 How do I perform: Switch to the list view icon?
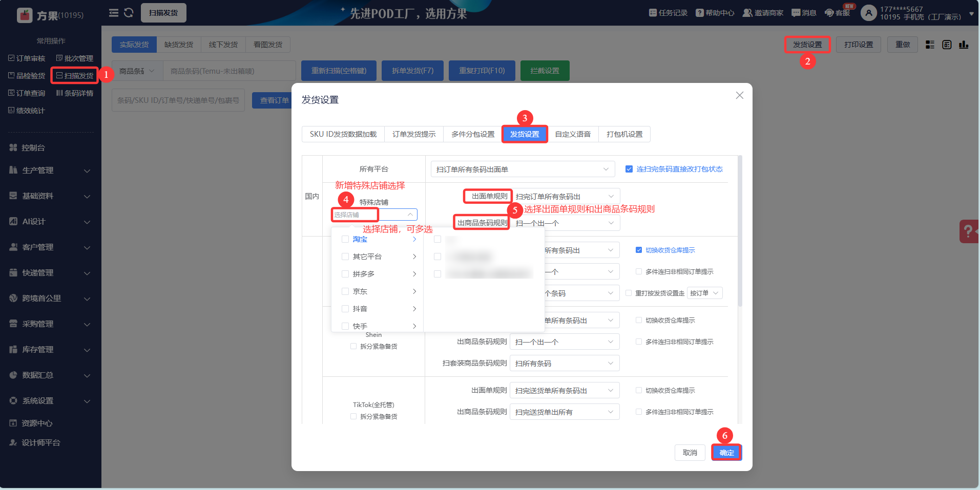930,45
